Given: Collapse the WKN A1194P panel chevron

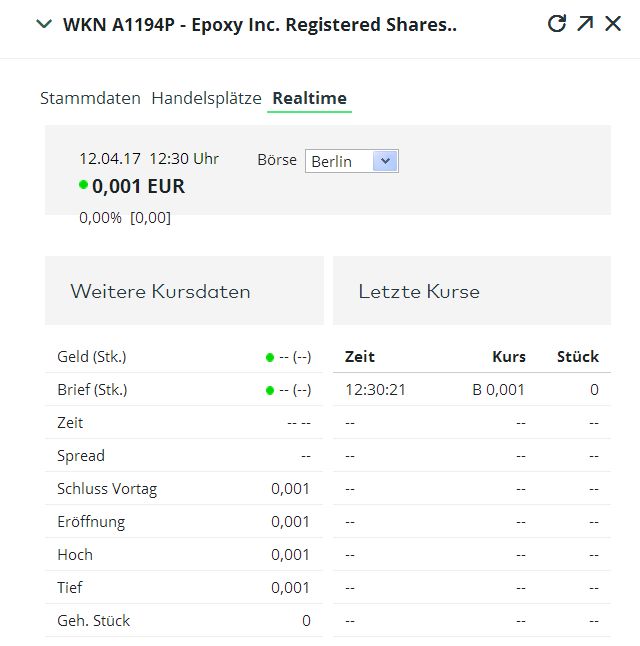Looking at the screenshot, I should tap(43, 24).
